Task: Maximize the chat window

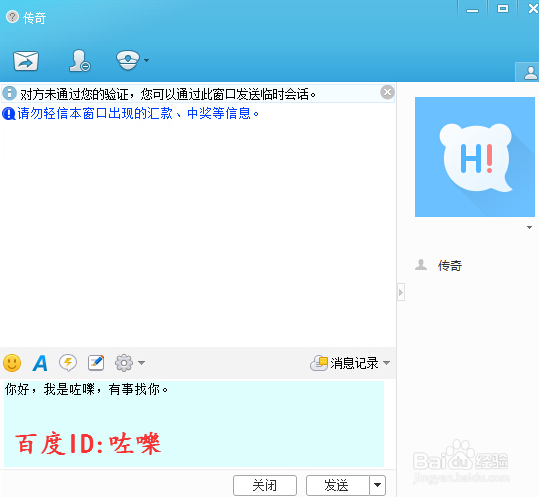Action: [503, 9]
